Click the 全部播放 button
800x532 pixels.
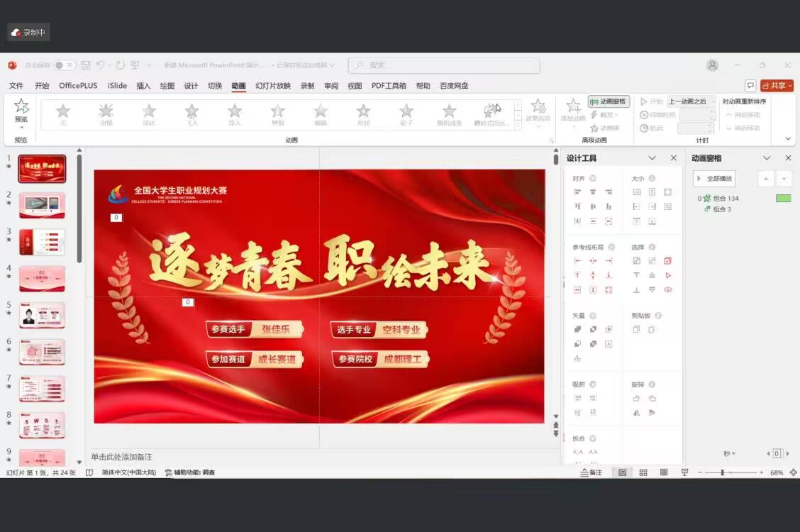[714, 179]
